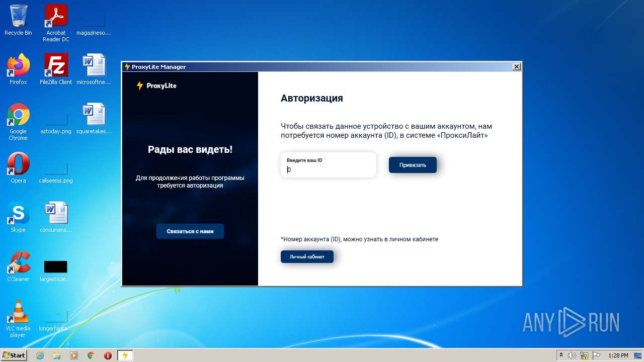Select the microsoftne... Word document icon
The width and height of the screenshot is (644, 362).
[94, 69]
